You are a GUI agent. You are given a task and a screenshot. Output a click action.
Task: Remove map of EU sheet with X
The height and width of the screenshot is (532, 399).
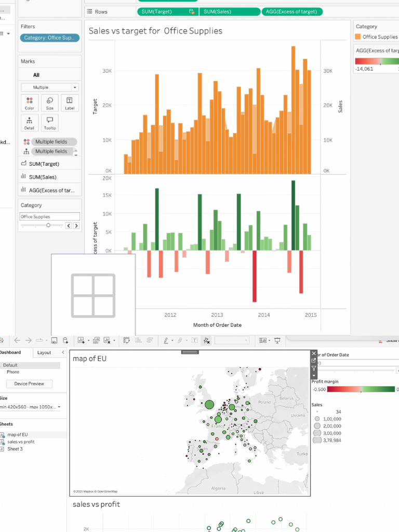(x=314, y=353)
